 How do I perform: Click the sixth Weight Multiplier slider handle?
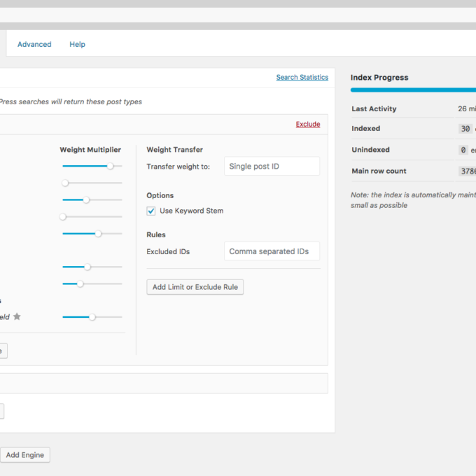87,267
